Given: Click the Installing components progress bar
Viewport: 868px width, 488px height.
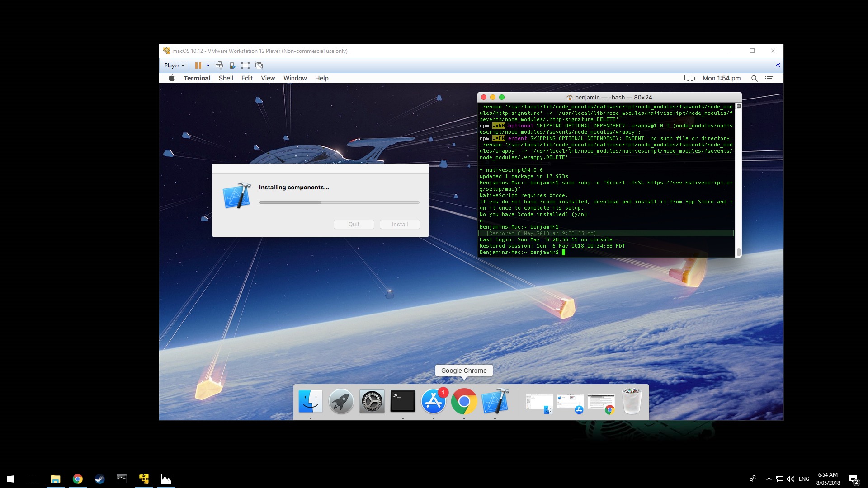Looking at the screenshot, I should tap(339, 202).
